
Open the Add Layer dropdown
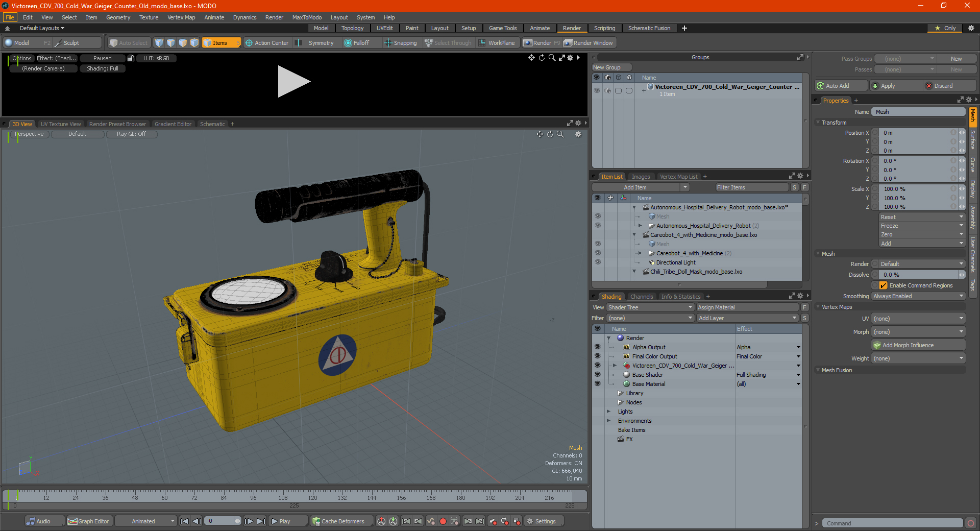[x=747, y=318]
